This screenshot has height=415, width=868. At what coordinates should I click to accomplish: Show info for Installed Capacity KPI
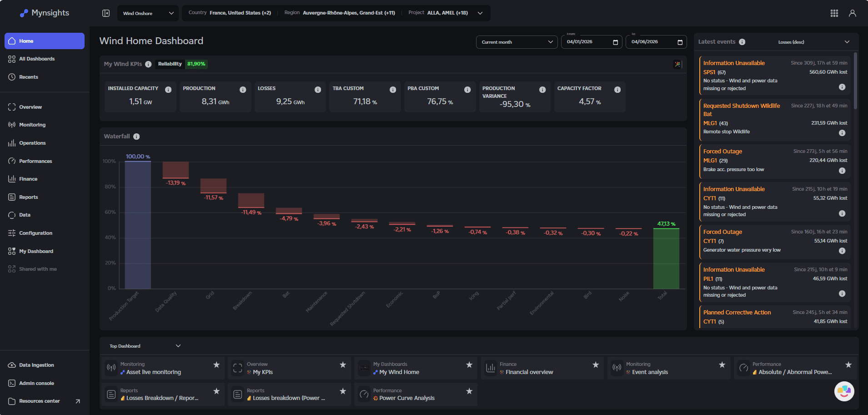point(168,90)
